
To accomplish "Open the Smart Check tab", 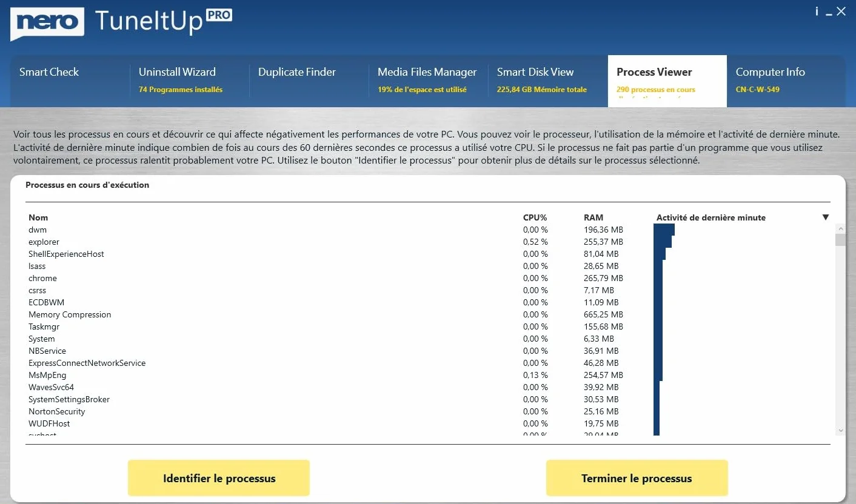I will [x=70, y=81].
